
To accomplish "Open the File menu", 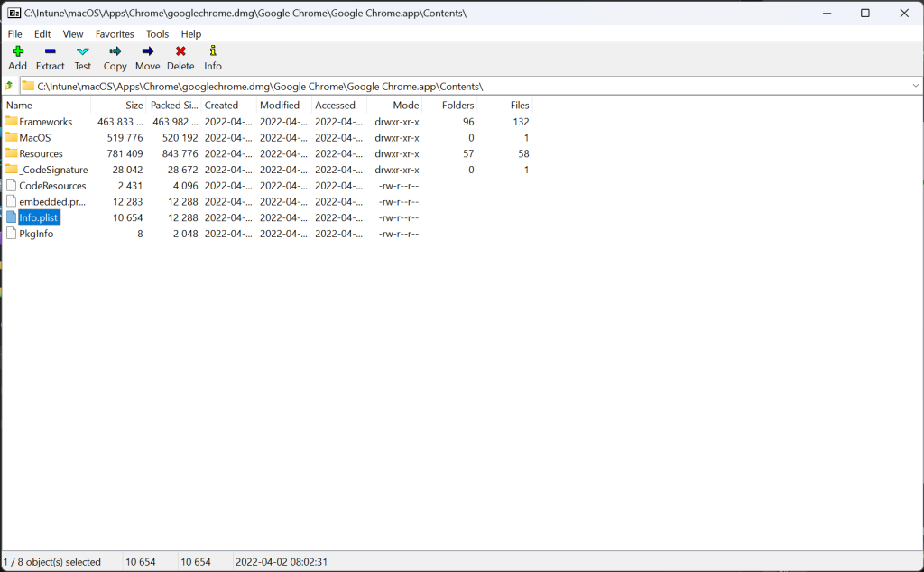I will coord(14,34).
